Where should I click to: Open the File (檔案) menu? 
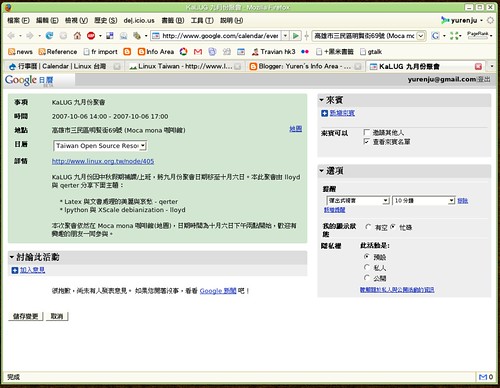pyautogui.click(x=18, y=20)
